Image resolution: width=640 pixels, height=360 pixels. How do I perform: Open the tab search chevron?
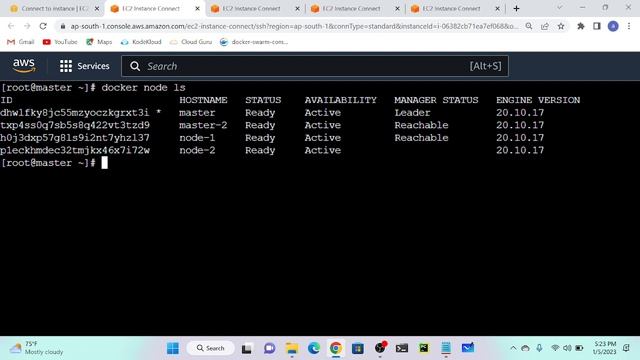pos(560,8)
